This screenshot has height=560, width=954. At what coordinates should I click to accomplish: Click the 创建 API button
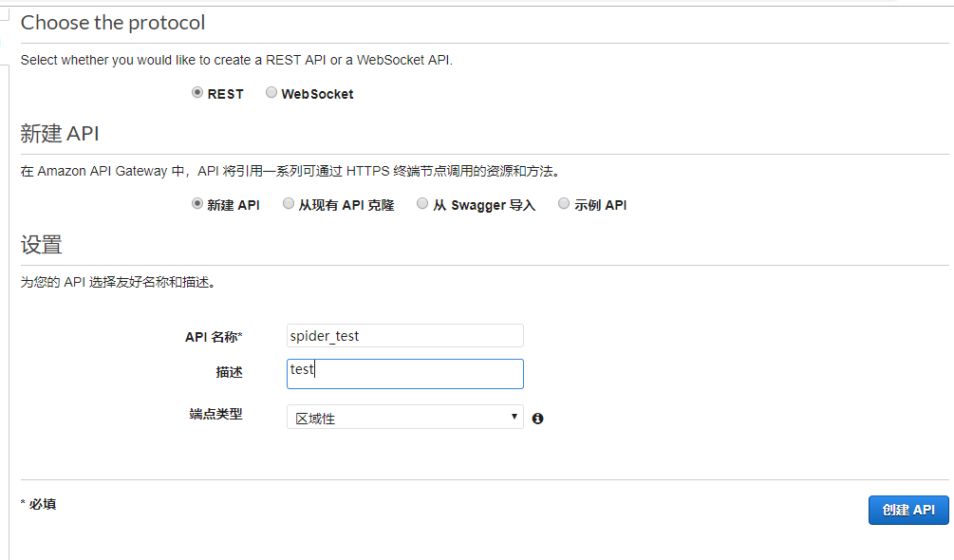coord(908,510)
